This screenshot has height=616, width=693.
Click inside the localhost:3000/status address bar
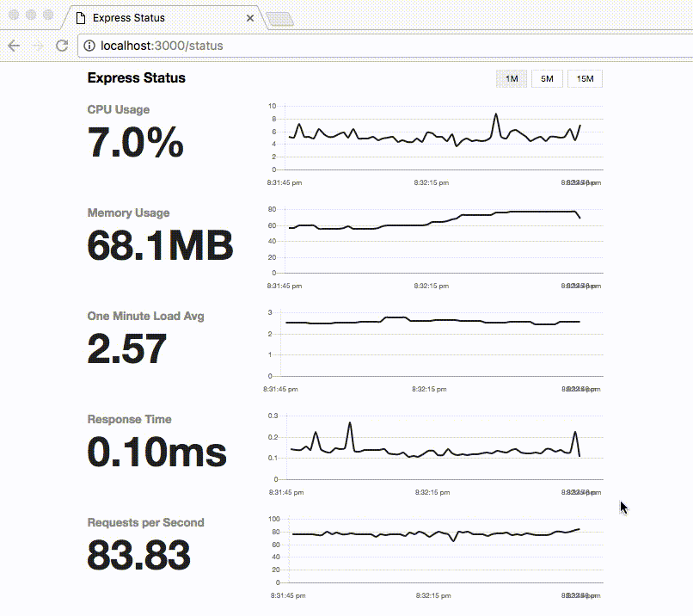pyautogui.click(x=172, y=46)
